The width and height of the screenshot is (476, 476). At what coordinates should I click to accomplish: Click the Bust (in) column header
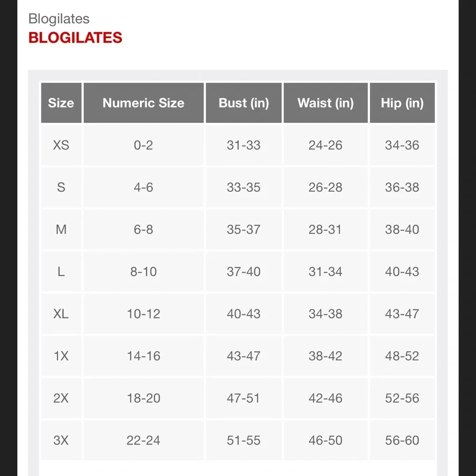click(x=244, y=103)
